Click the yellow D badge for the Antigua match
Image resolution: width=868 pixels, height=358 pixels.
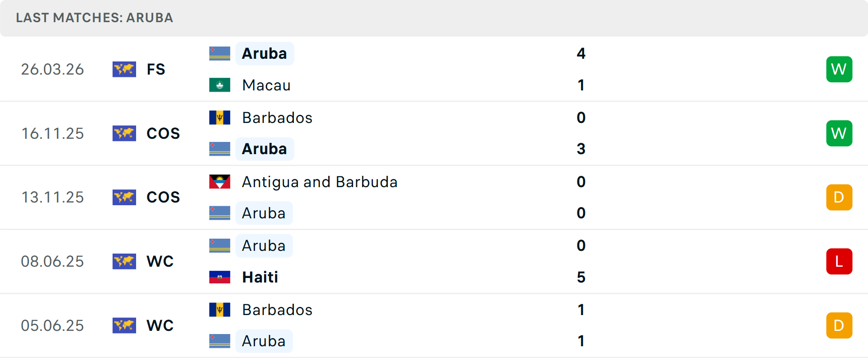(839, 197)
